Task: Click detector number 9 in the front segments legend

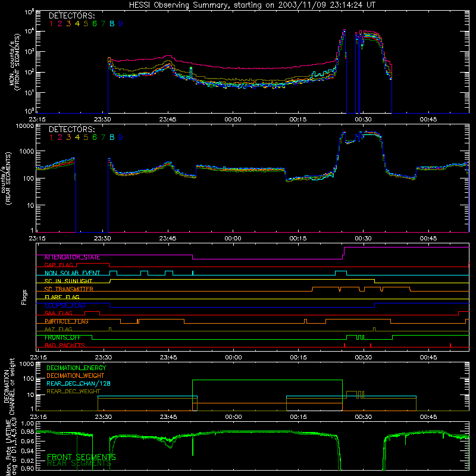Action: coord(121,24)
